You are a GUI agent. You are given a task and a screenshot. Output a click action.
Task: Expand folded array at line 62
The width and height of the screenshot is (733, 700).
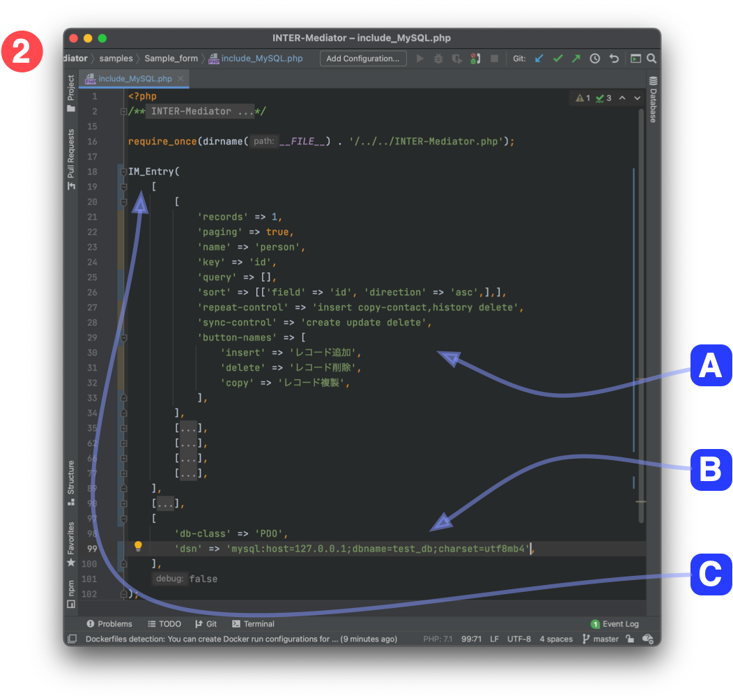click(123, 443)
